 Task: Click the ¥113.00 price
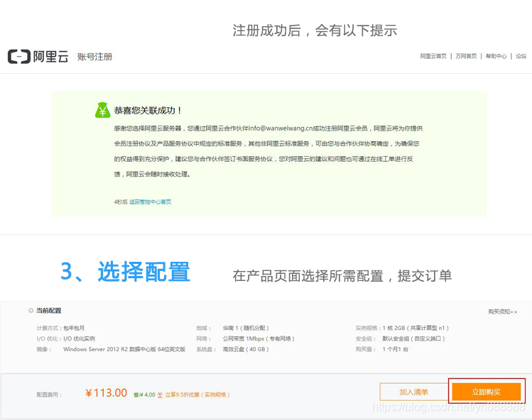107,393
